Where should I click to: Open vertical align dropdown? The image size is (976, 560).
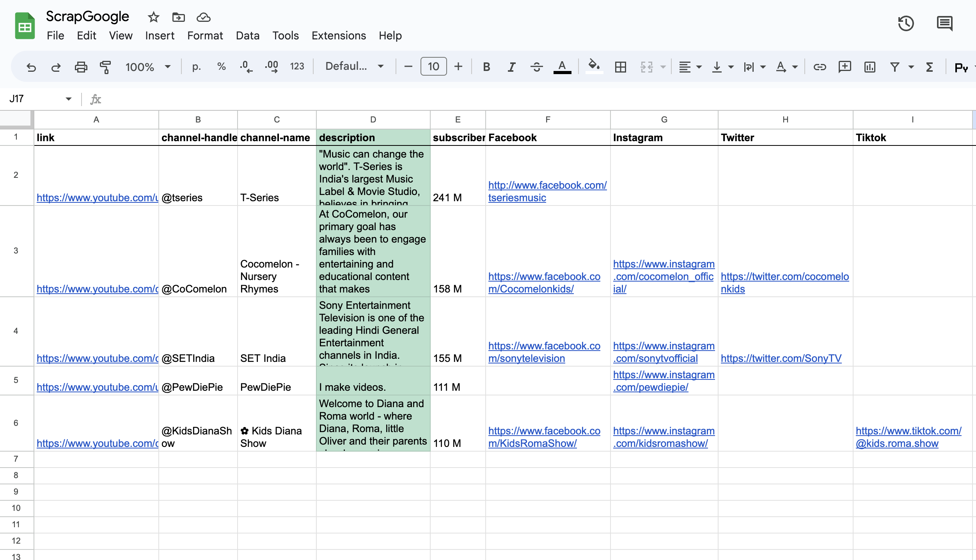pos(722,67)
